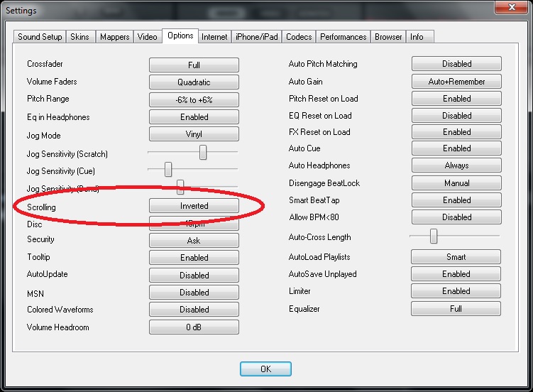The width and height of the screenshot is (533, 392).
Task: Toggle Eq in Headphones Enabled button
Action: [x=194, y=117]
